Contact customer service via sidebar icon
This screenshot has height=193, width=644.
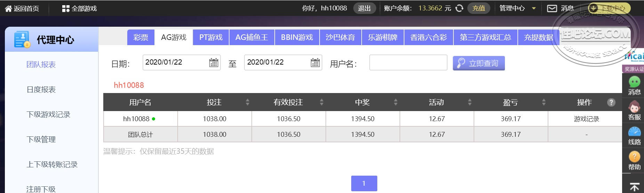coord(634,107)
